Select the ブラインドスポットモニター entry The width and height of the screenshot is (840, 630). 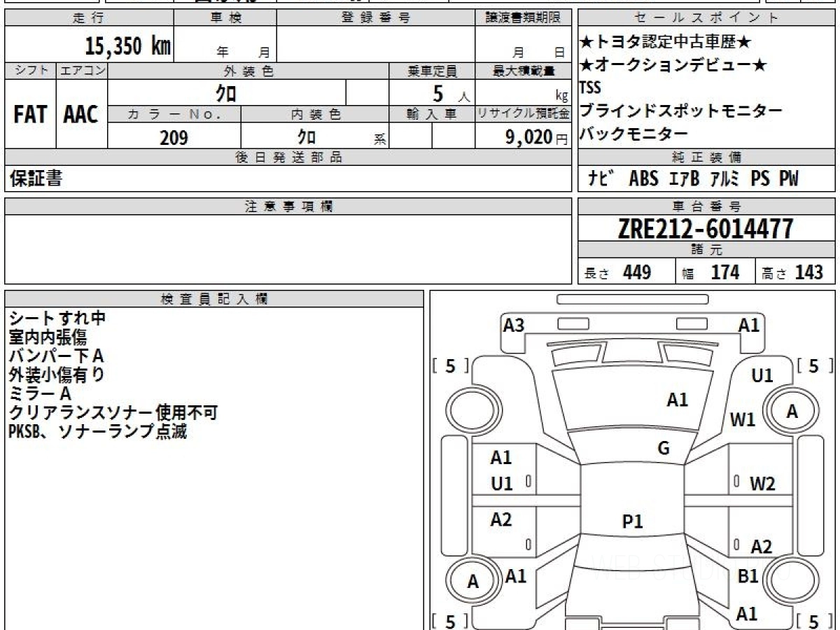click(x=681, y=111)
